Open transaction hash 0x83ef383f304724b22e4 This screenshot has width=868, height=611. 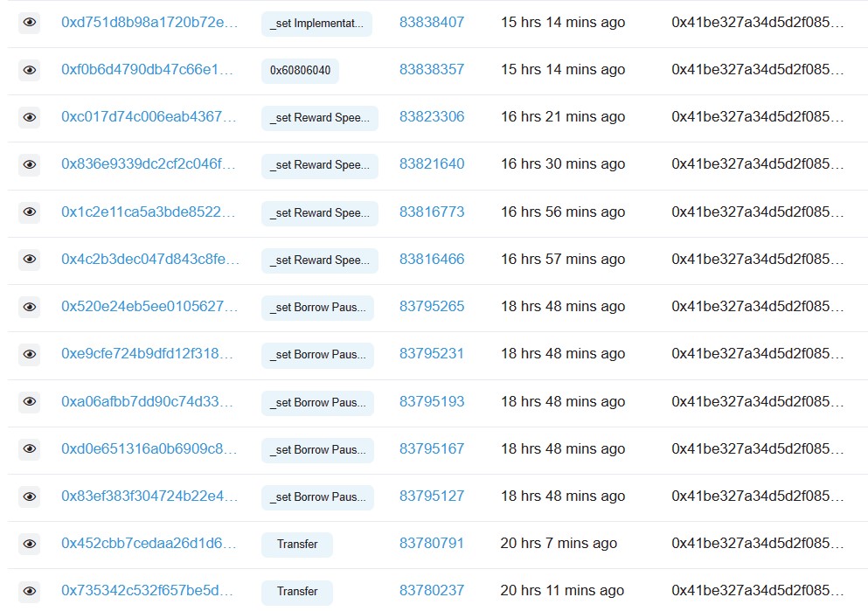pos(149,496)
